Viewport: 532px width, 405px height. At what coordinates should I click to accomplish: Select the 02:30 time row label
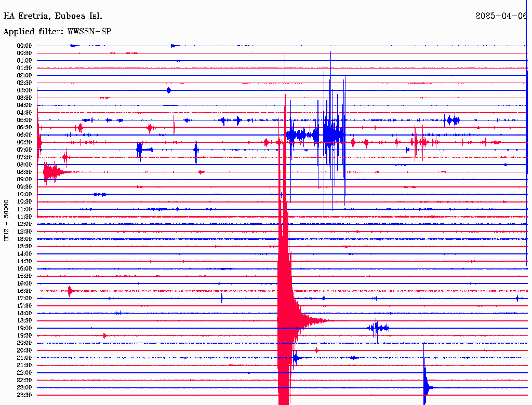(x=24, y=83)
